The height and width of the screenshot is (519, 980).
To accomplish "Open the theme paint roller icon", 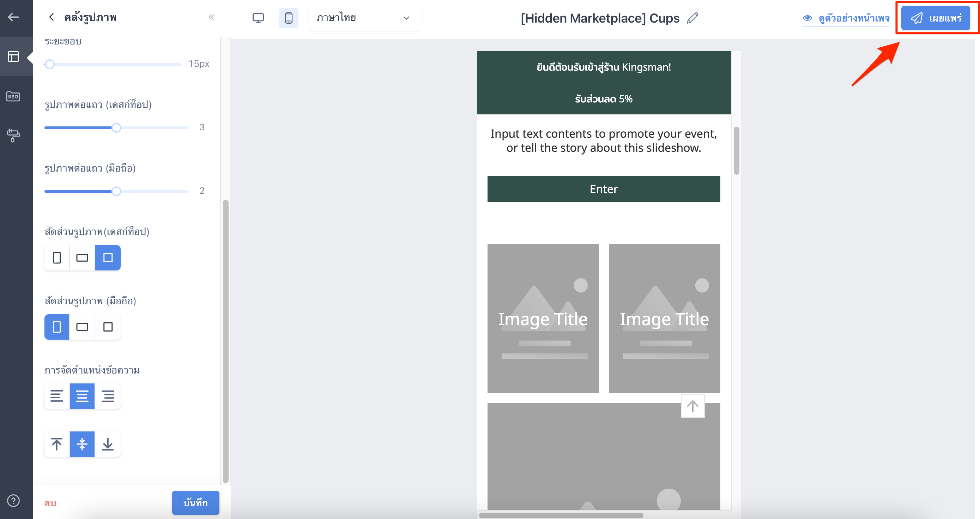I will click(13, 135).
